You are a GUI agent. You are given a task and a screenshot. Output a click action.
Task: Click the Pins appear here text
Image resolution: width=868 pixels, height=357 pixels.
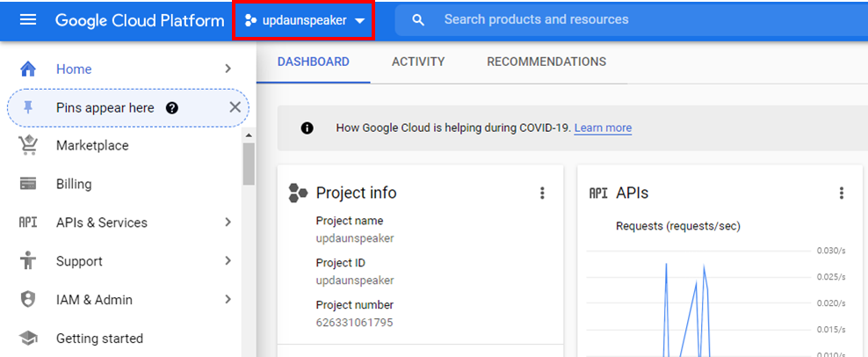click(x=105, y=107)
